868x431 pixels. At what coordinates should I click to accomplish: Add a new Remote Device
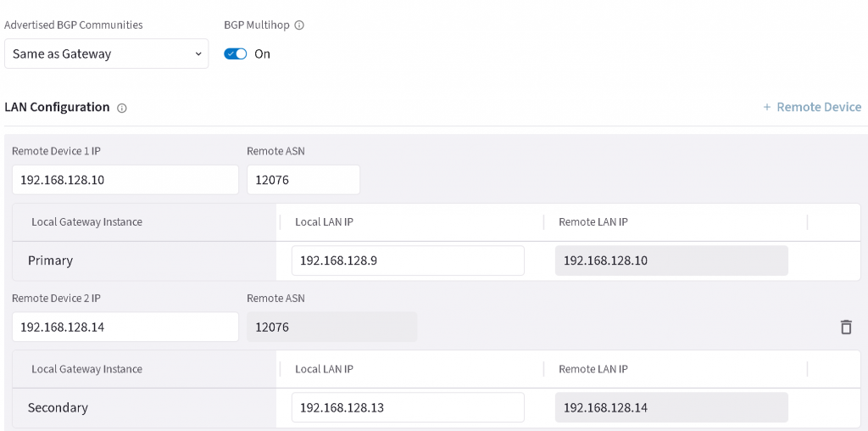click(812, 107)
